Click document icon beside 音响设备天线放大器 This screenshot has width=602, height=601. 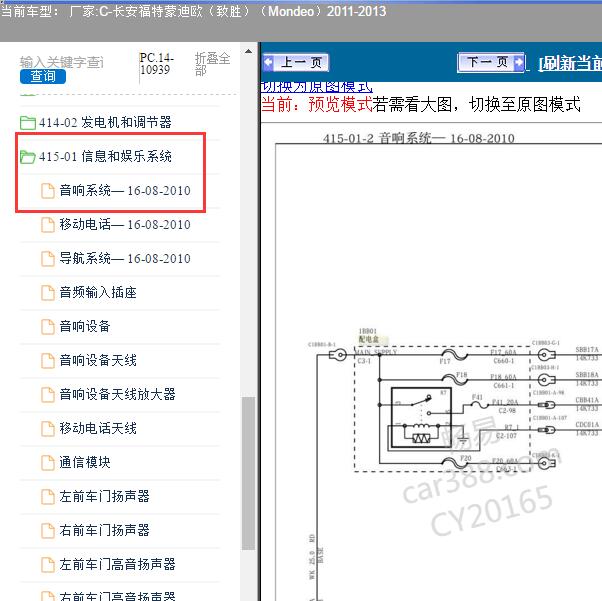(x=48, y=395)
